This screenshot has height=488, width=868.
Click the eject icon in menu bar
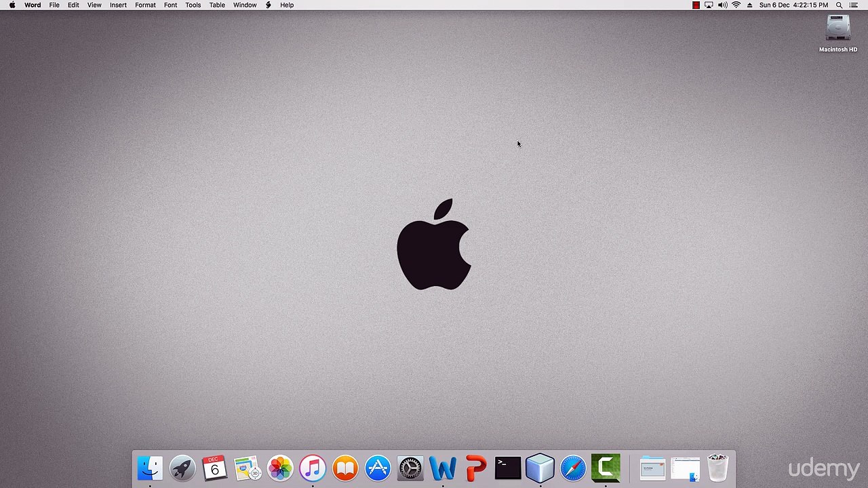pos(749,5)
